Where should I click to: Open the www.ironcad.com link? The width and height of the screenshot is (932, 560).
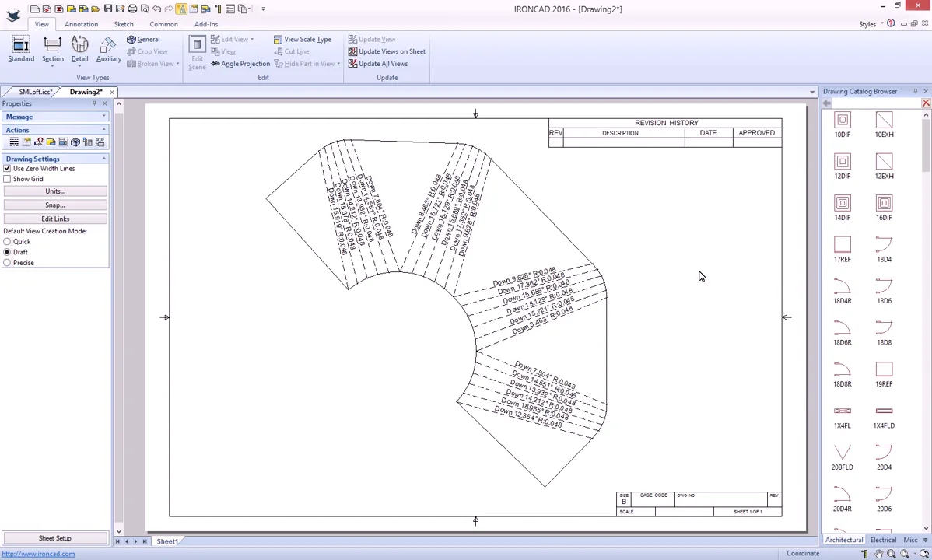click(x=38, y=554)
